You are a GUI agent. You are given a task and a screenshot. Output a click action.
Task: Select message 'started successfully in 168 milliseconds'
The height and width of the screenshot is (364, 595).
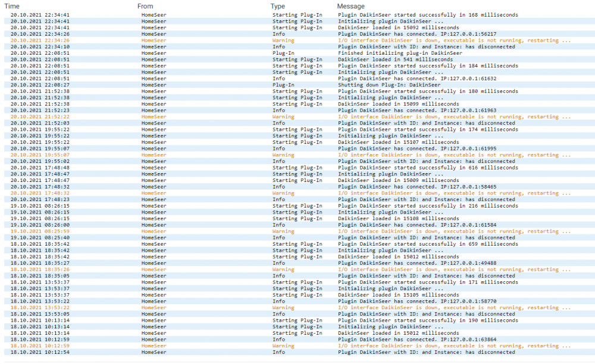tap(428, 15)
